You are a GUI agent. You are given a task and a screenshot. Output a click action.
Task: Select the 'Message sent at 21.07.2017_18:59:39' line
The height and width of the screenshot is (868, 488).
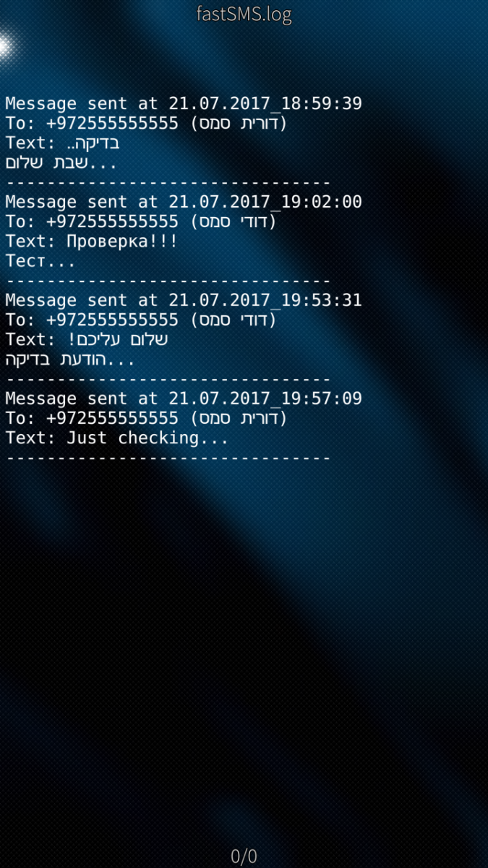pyautogui.click(x=184, y=104)
